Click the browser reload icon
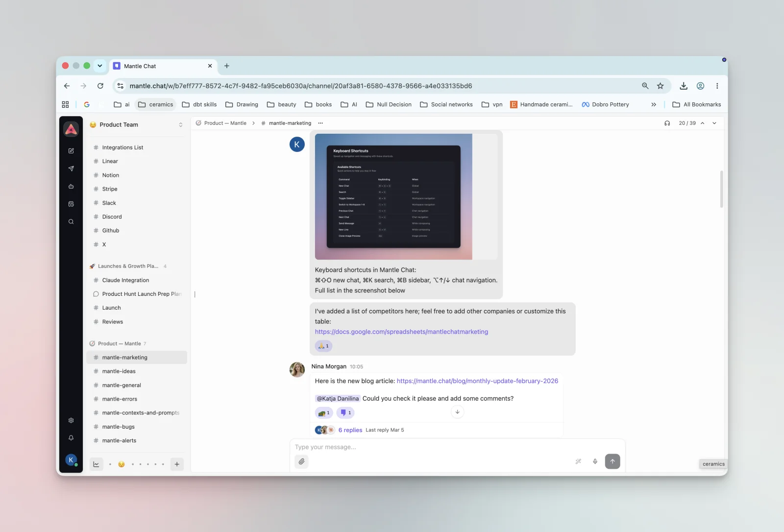This screenshot has width=784, height=532. click(x=100, y=86)
